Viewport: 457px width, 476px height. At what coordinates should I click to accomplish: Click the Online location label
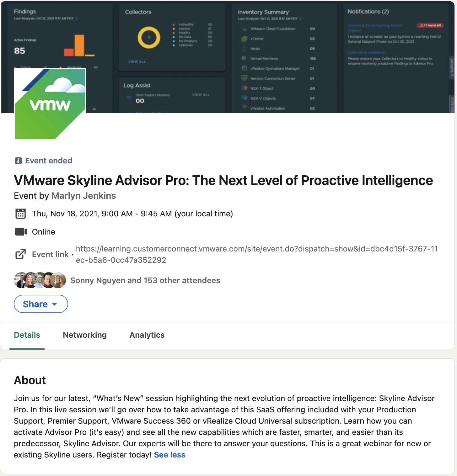coord(44,232)
